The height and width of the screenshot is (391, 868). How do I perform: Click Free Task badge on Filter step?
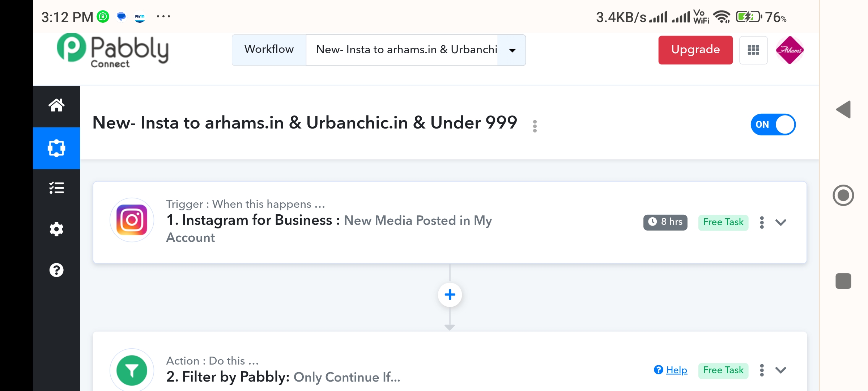[x=723, y=370]
